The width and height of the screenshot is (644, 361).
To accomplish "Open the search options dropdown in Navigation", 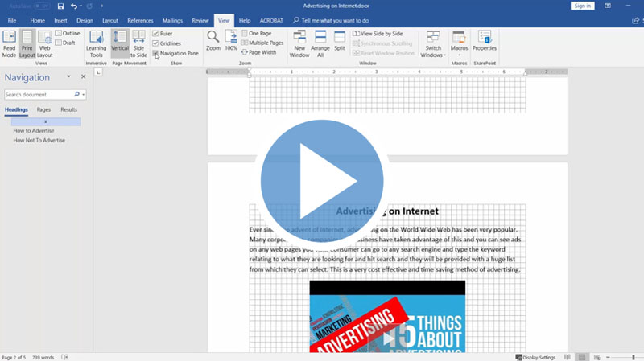I will coord(83,95).
